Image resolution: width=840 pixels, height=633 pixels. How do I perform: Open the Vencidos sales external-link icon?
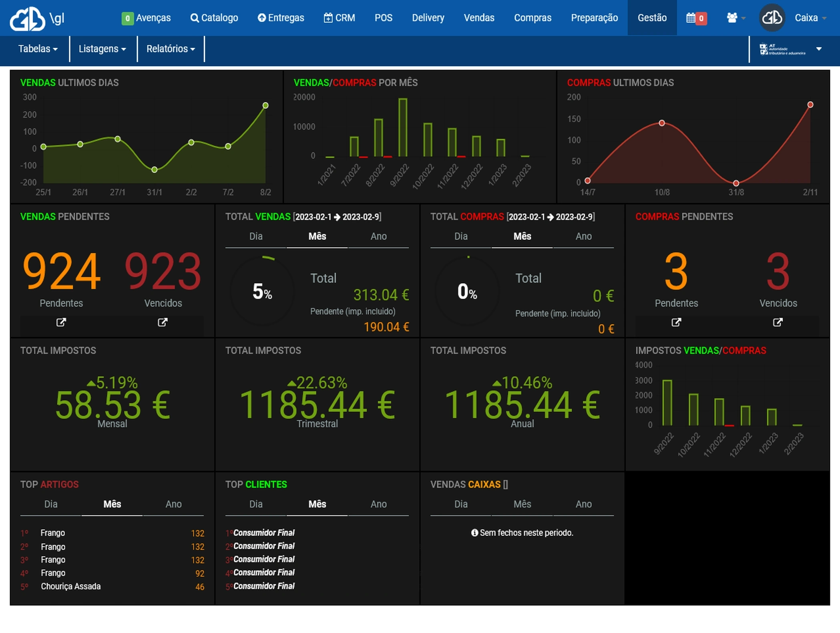[163, 323]
